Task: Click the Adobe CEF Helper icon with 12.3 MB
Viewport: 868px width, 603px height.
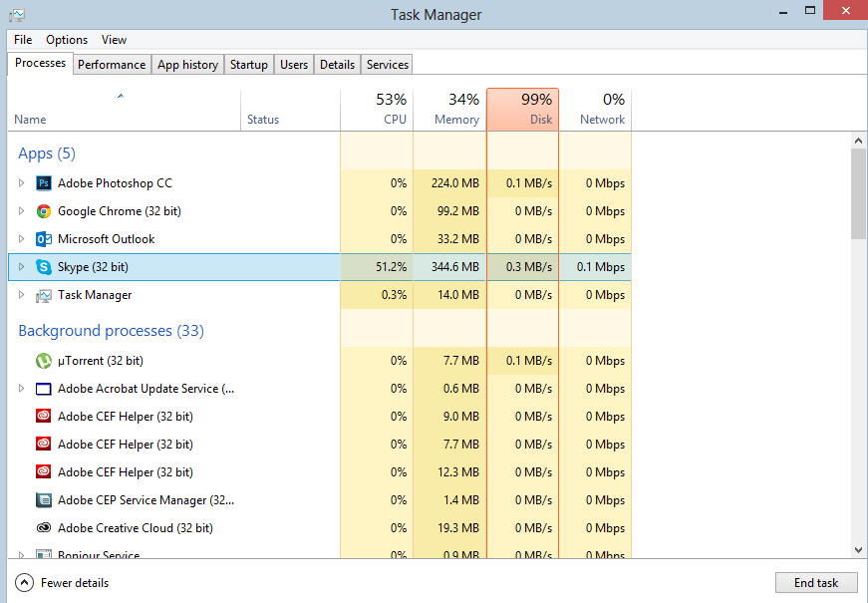Action: 44,471
